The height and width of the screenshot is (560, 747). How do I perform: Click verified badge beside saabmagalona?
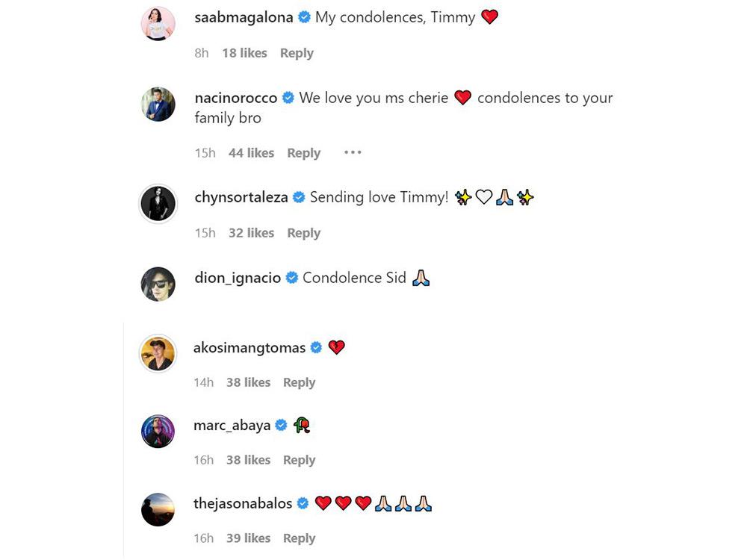tap(304, 18)
